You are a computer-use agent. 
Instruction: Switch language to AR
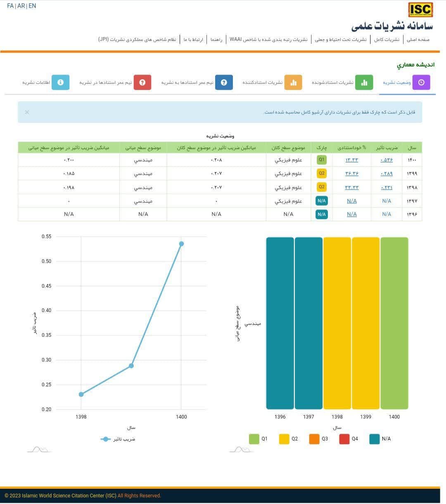(x=21, y=6)
